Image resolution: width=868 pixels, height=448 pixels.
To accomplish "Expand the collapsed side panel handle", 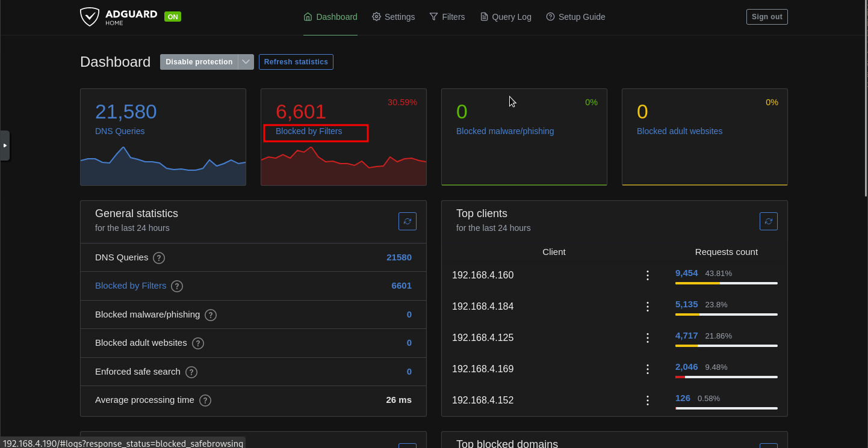I will pos(5,146).
